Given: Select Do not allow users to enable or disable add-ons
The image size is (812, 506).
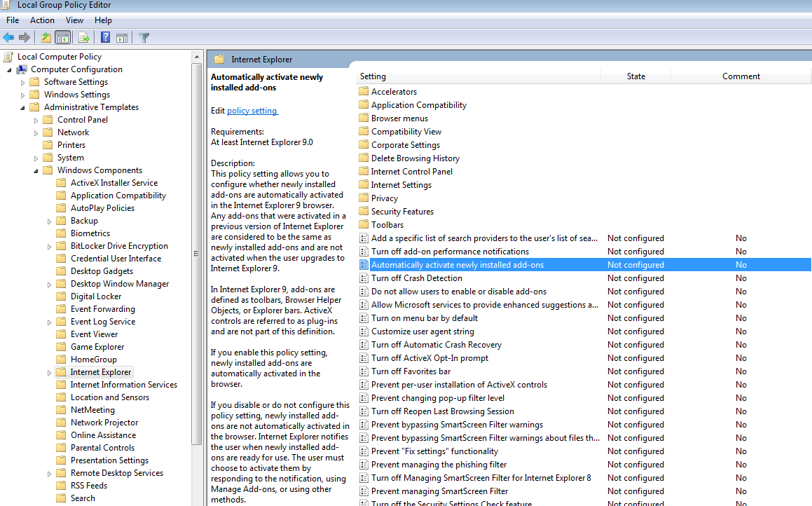Looking at the screenshot, I should [x=459, y=292].
